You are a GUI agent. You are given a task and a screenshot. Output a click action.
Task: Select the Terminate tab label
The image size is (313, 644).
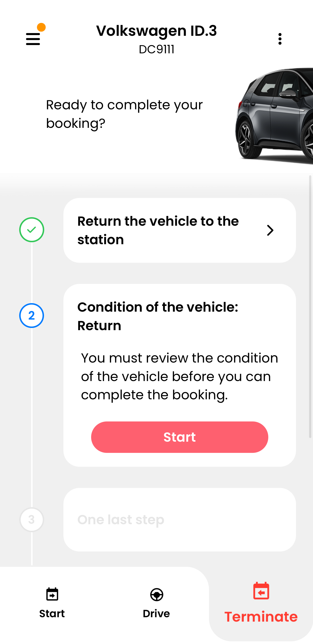[x=261, y=616]
